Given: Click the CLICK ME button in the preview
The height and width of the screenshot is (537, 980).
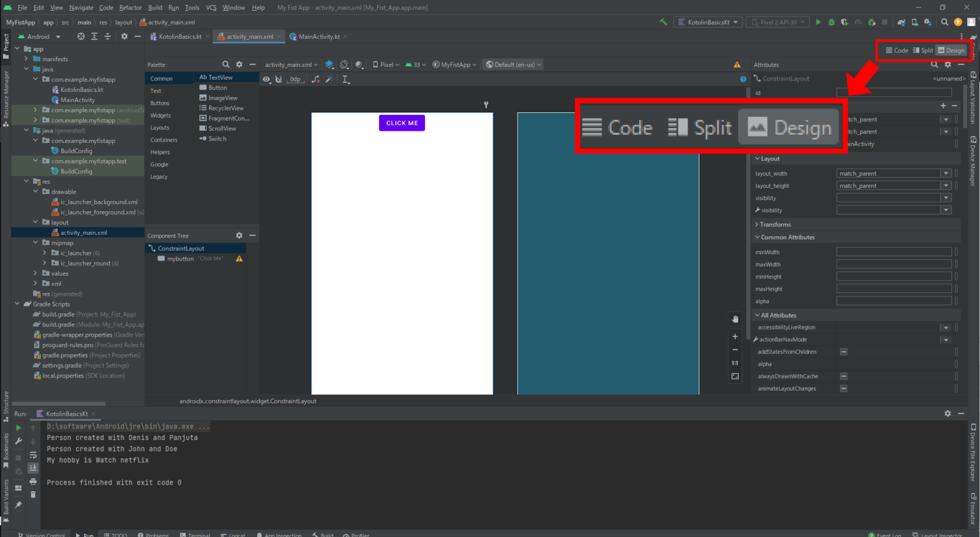Looking at the screenshot, I should pyautogui.click(x=401, y=122).
